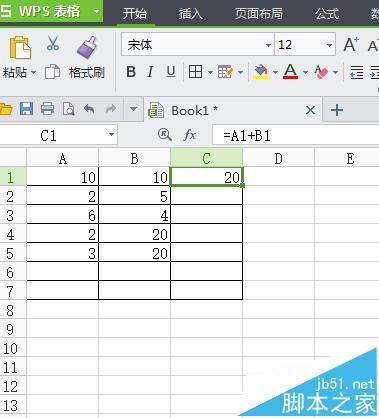
Task: Click the Cut scissors icon
Action: click(53, 43)
